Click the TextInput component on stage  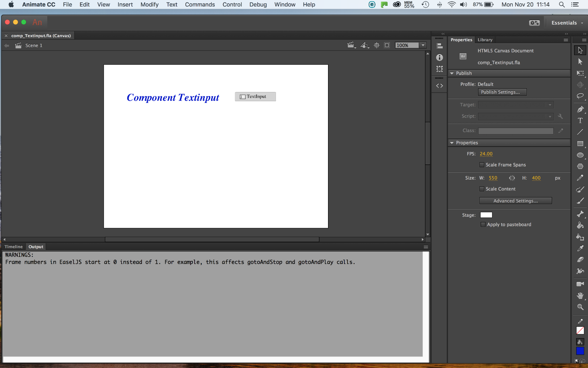click(255, 97)
